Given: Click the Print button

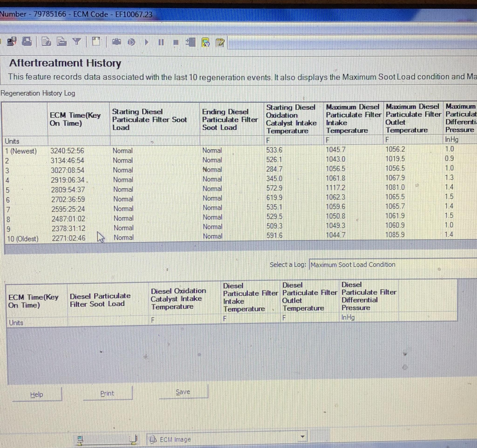Looking at the screenshot, I should [107, 393].
